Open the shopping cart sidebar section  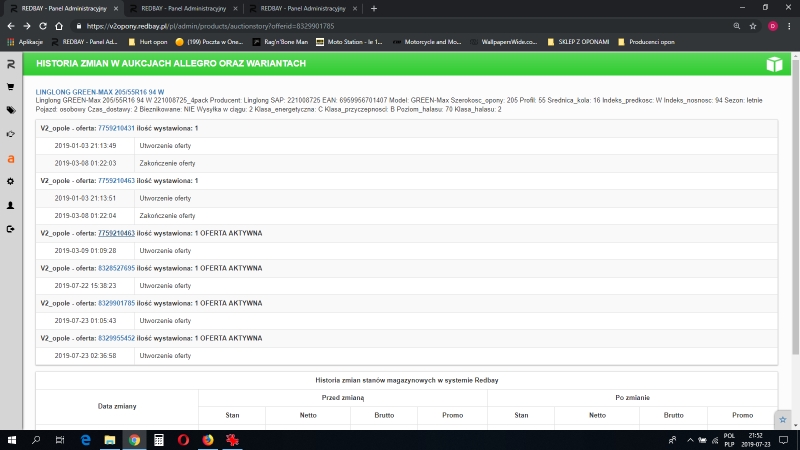10,87
